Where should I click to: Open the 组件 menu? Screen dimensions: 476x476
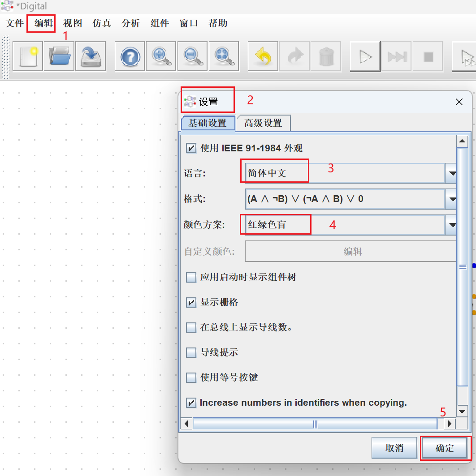(x=160, y=23)
